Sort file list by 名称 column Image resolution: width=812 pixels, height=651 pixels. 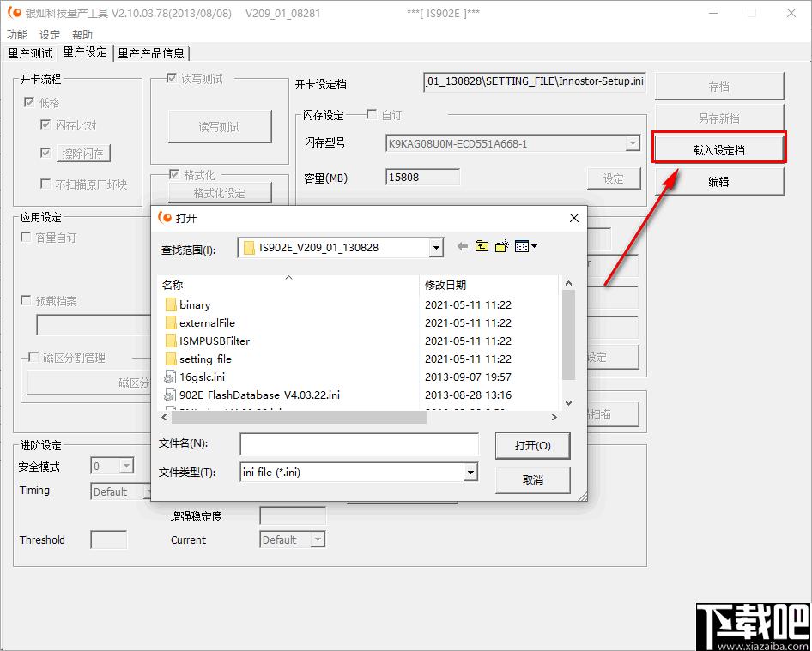pyautogui.click(x=288, y=285)
